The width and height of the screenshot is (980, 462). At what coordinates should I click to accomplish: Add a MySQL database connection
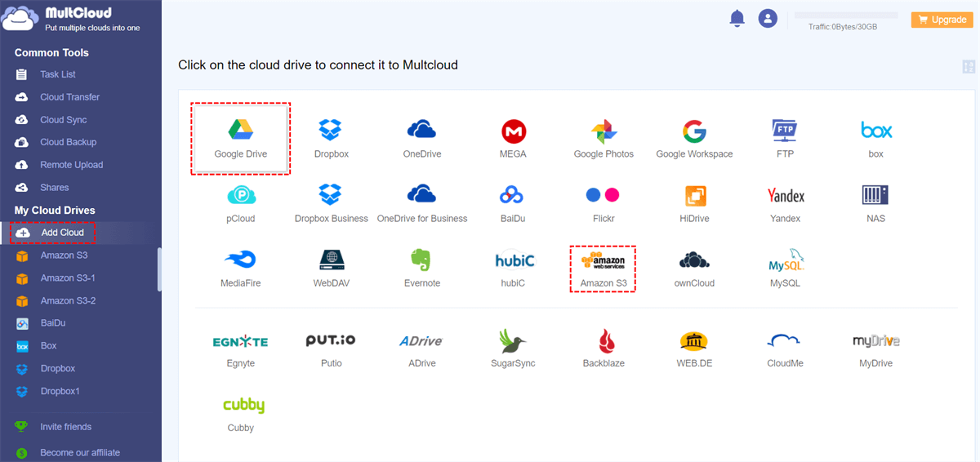click(x=785, y=269)
